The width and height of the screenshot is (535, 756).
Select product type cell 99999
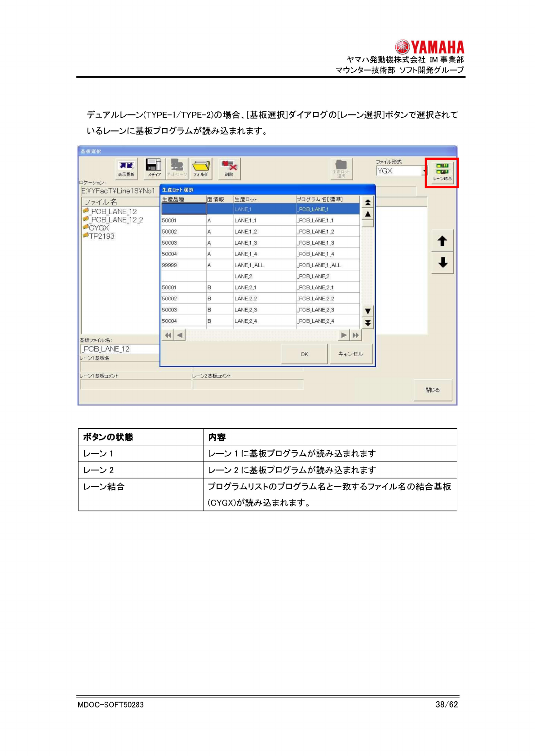[183, 265]
